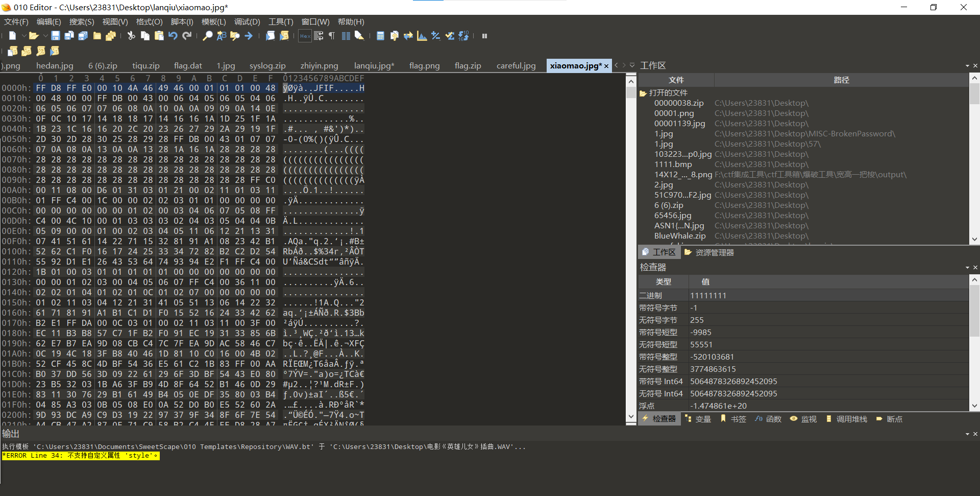
Task: Click the 值 column header
Action: coord(828,282)
